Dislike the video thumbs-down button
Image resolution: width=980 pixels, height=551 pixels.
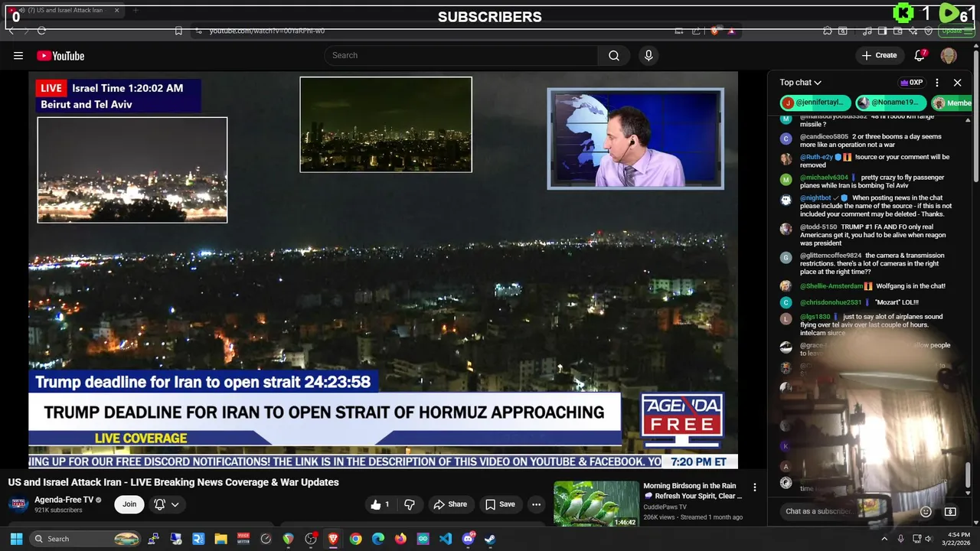pos(410,504)
